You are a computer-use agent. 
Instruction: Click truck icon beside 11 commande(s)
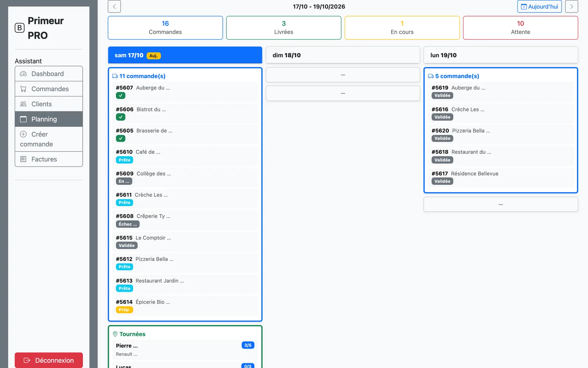point(115,76)
